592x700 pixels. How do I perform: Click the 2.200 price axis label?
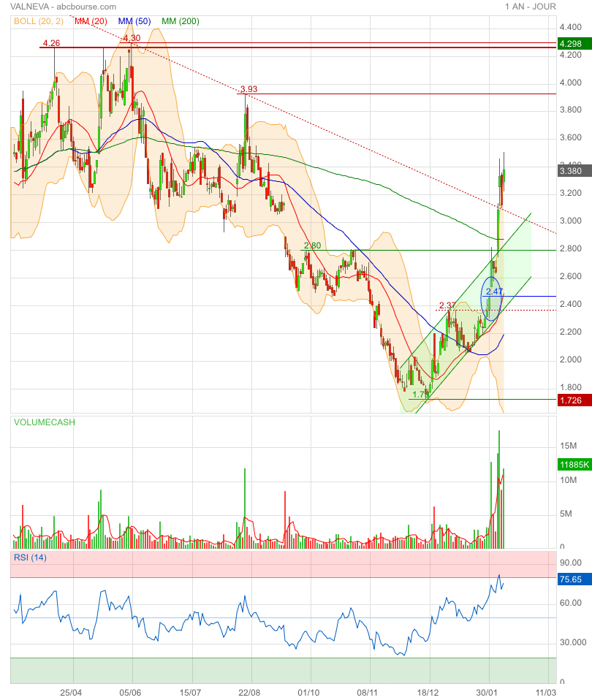click(x=571, y=332)
